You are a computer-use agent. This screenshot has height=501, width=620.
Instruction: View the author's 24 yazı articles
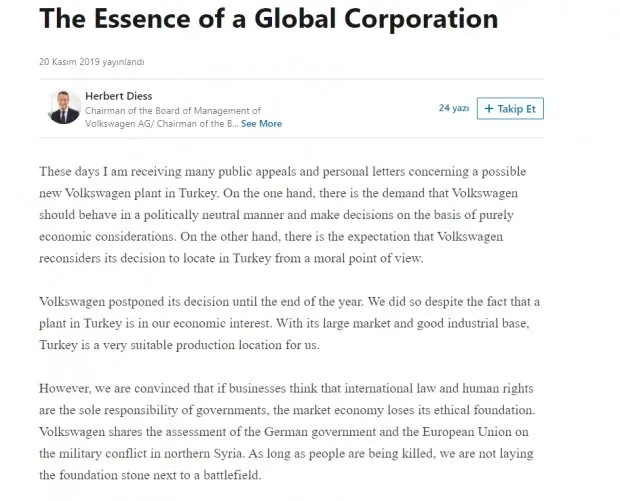click(454, 108)
